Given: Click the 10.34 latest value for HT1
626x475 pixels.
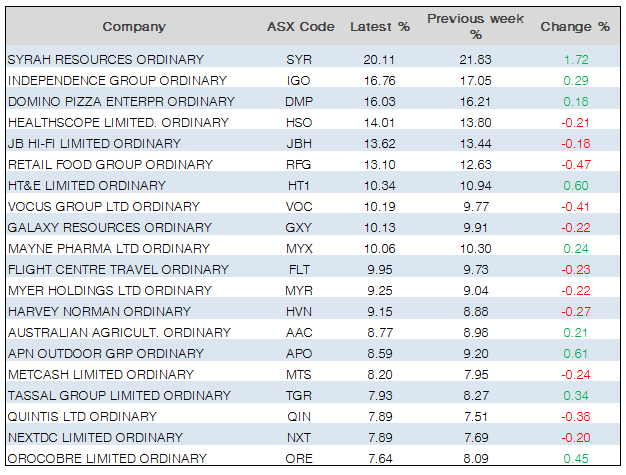Looking at the screenshot, I should tap(378, 186).
